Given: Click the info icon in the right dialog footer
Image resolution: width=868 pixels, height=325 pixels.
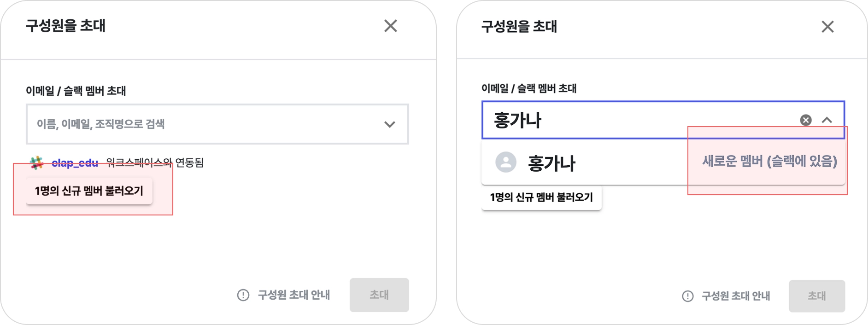Looking at the screenshot, I should click(x=687, y=296).
